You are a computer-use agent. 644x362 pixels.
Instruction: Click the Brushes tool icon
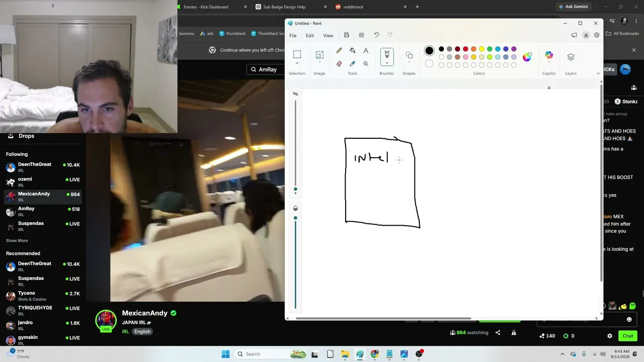[387, 54]
